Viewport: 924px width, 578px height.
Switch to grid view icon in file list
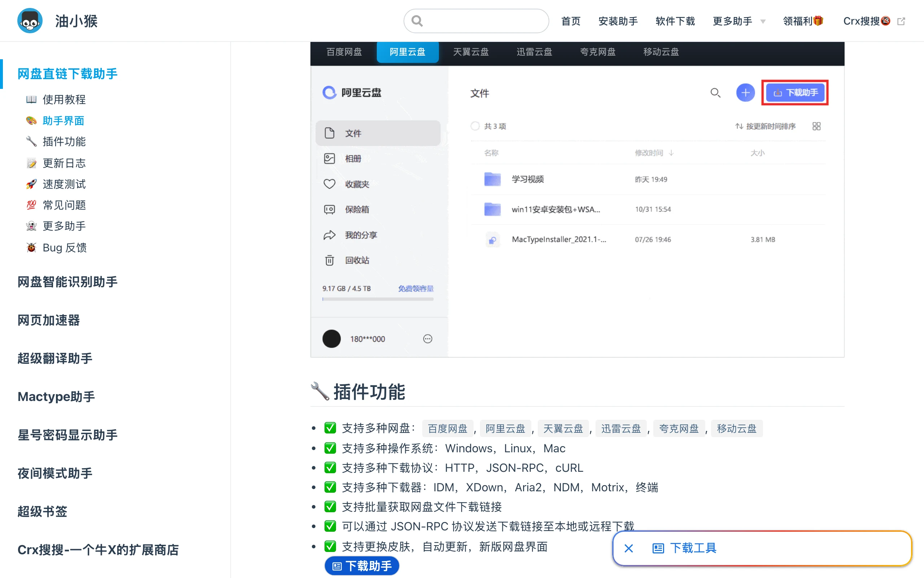click(x=816, y=126)
